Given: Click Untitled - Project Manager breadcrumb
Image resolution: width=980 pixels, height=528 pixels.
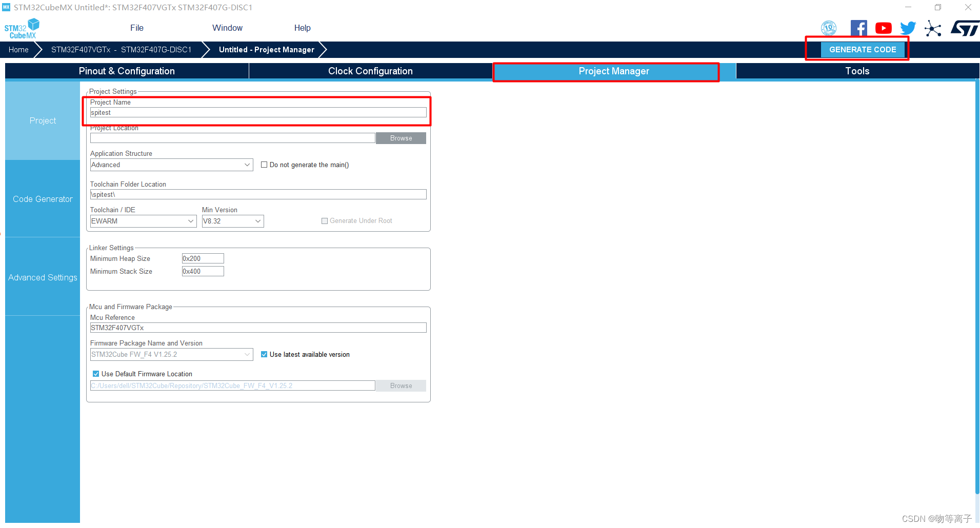Looking at the screenshot, I should click(266, 50).
